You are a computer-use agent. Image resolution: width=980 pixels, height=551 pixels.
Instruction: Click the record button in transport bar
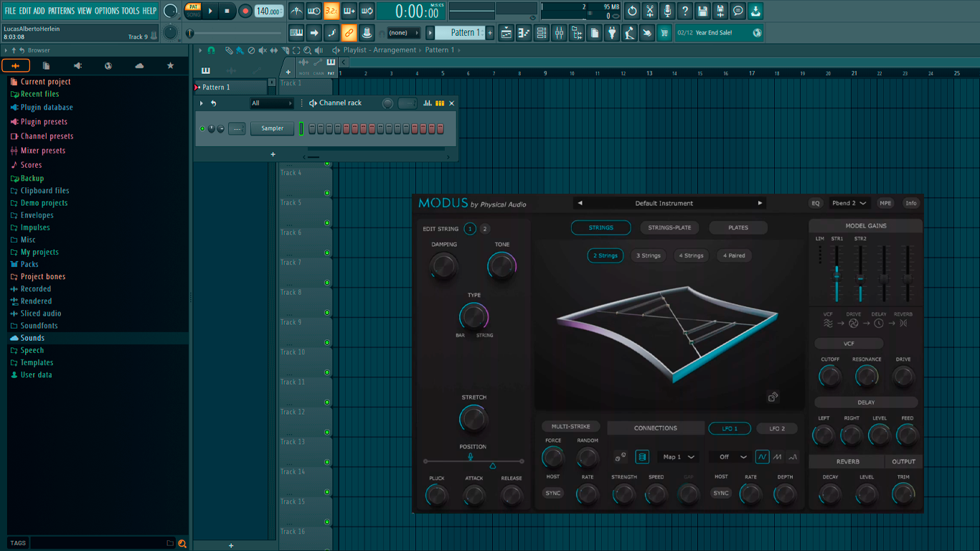245,11
